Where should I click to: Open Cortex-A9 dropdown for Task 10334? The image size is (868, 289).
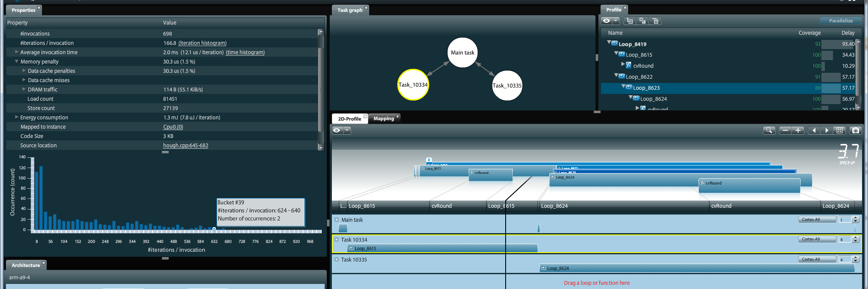(817, 239)
